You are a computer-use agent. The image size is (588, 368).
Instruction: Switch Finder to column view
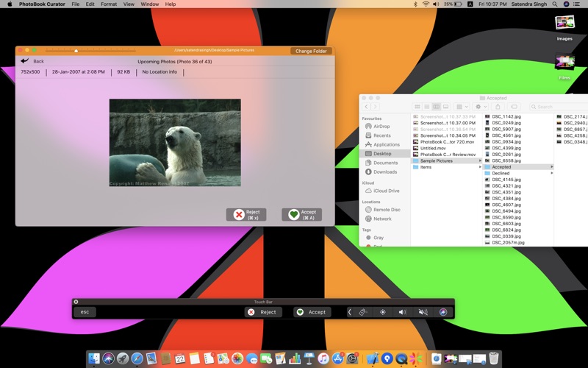[x=436, y=107]
